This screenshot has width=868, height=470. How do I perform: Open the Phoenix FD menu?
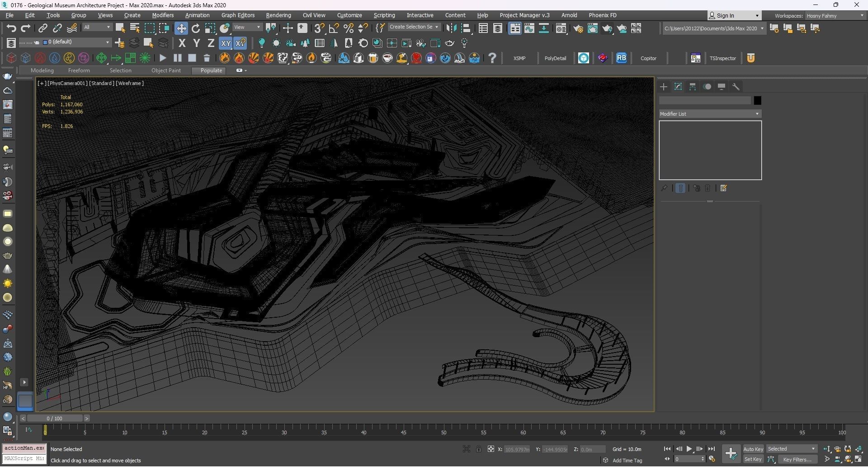click(x=602, y=15)
